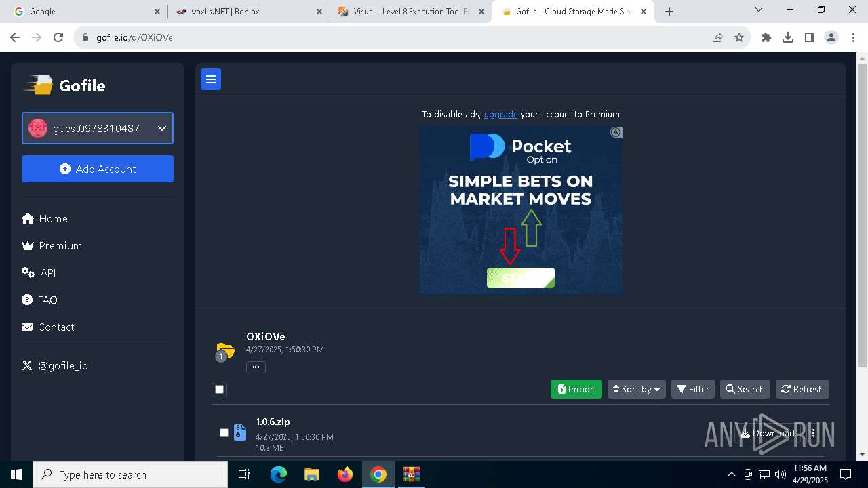
Task: Click the ad info choices icon
Action: 616,132
